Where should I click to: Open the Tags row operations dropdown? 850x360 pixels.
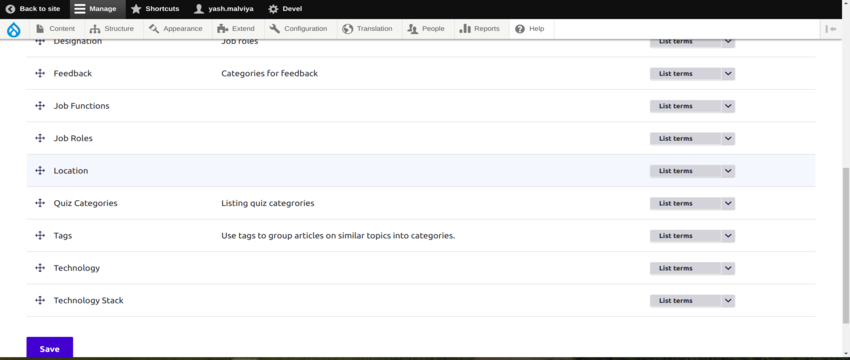click(x=728, y=236)
